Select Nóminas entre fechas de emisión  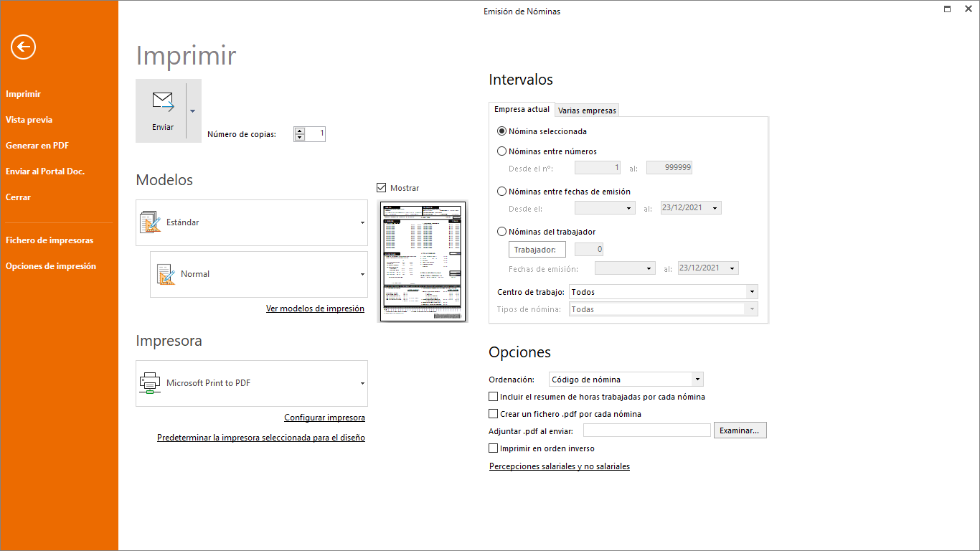pos(502,192)
